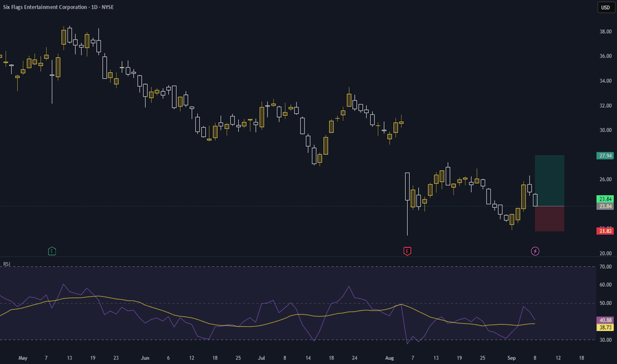Image resolution: width=617 pixels, height=364 pixels.
Task: Click the 27.94 take-profit price label
Action: tap(605, 156)
